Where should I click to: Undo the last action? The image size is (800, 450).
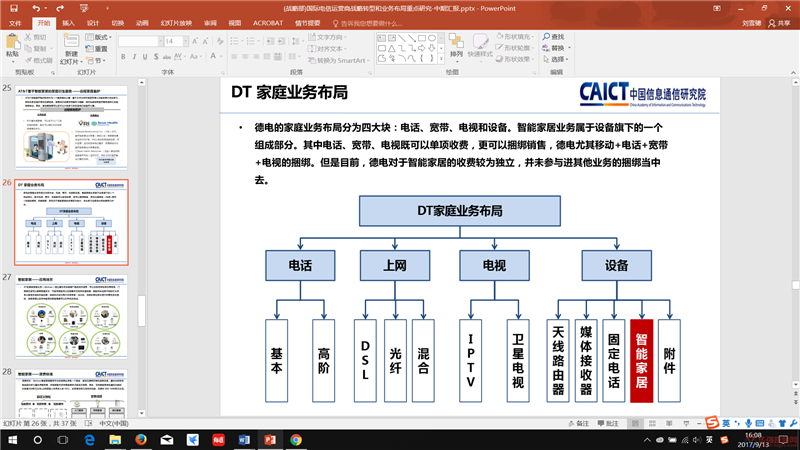pos(36,8)
